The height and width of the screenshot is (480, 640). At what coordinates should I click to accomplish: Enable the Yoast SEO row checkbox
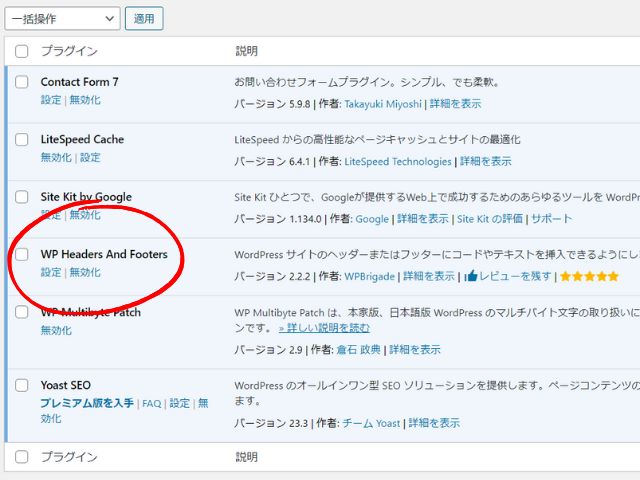(22, 385)
